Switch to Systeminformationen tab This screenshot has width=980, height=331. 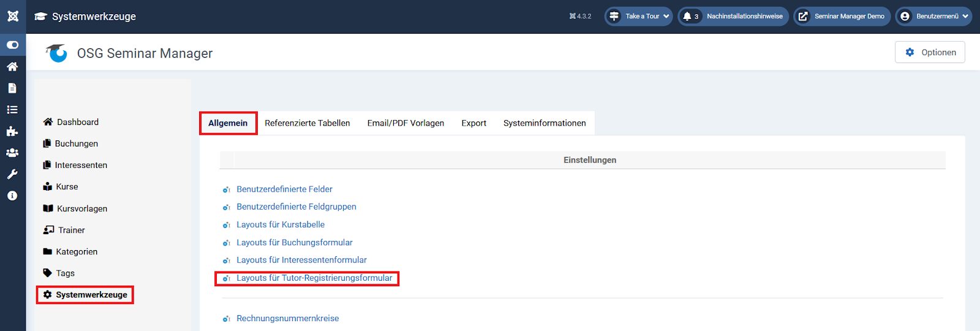click(545, 123)
